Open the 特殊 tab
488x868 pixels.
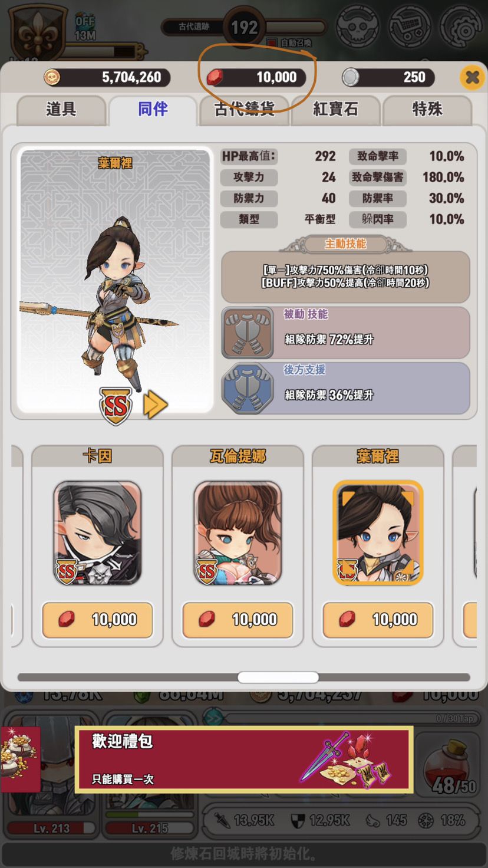(427, 110)
